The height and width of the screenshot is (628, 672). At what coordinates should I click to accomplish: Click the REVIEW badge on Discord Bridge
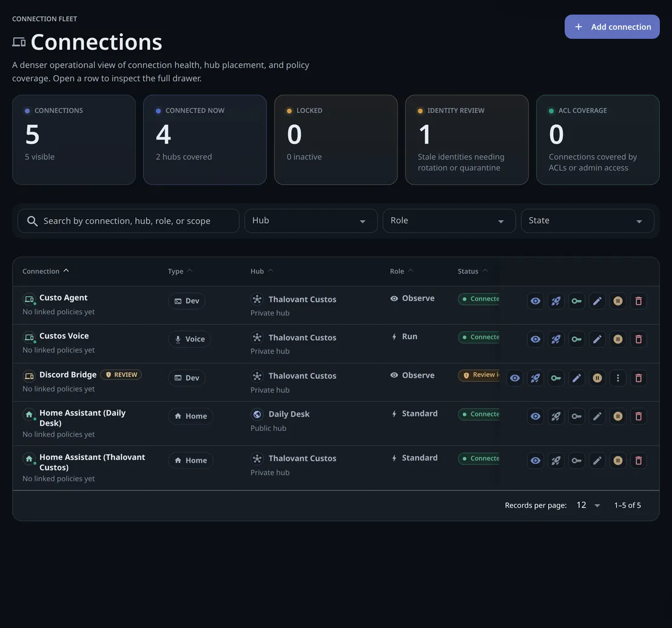click(121, 374)
